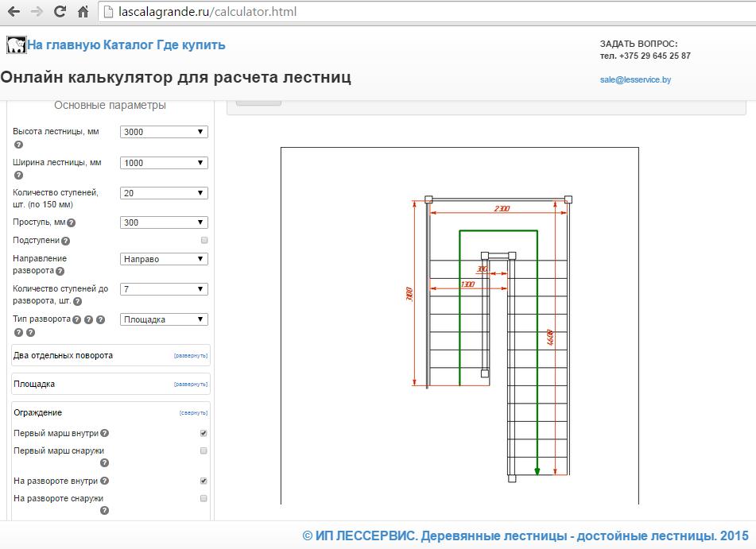Click the Онлайн калькулятор page title

176,77
